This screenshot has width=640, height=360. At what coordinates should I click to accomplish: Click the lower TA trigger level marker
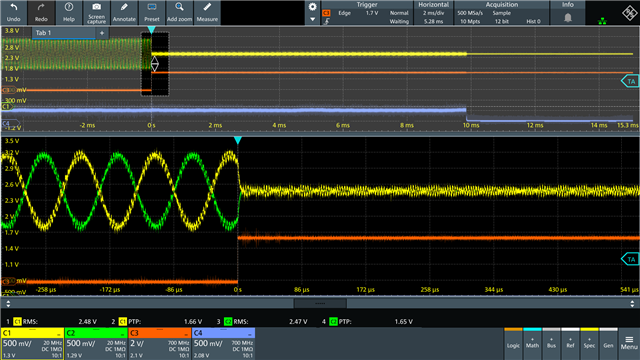[630, 259]
